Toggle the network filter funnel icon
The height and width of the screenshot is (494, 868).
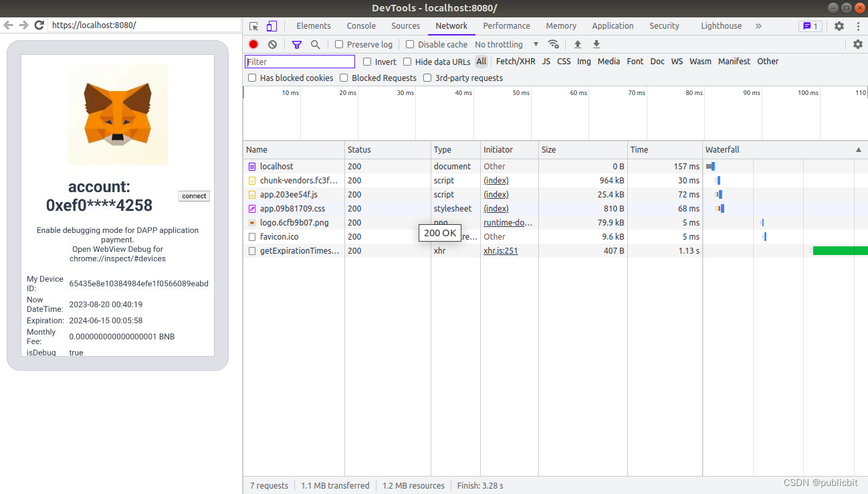(x=297, y=44)
